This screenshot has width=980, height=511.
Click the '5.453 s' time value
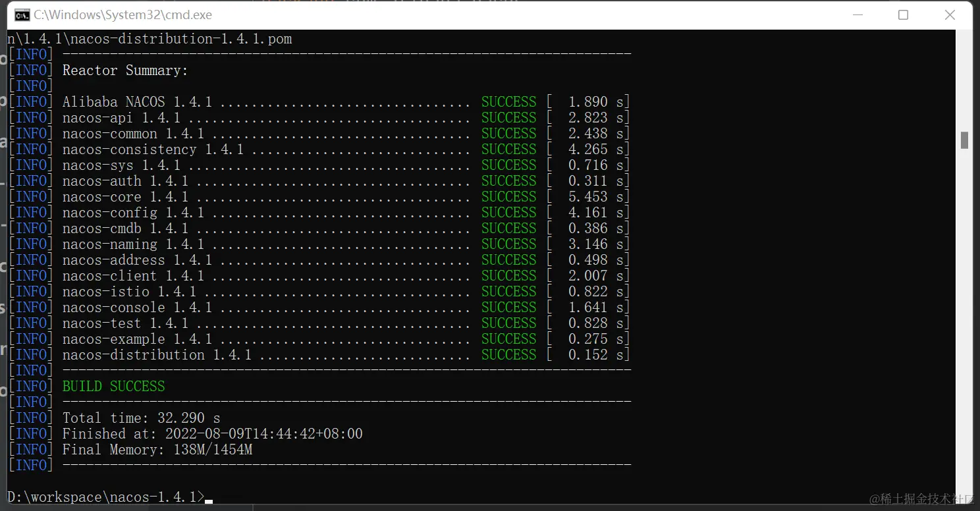(596, 197)
